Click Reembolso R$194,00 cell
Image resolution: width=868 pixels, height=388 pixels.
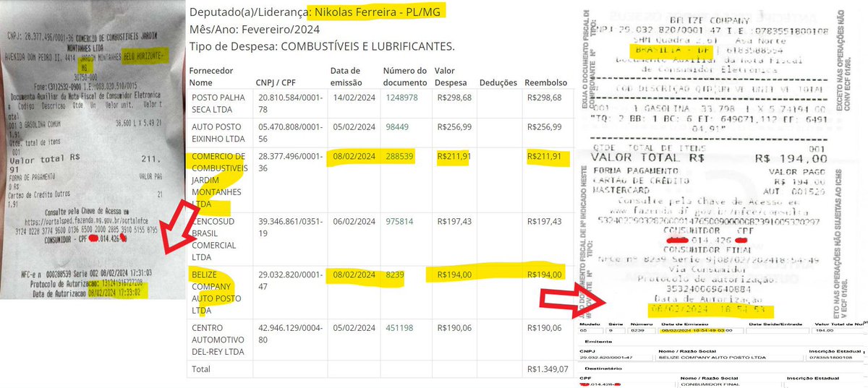[545, 274]
